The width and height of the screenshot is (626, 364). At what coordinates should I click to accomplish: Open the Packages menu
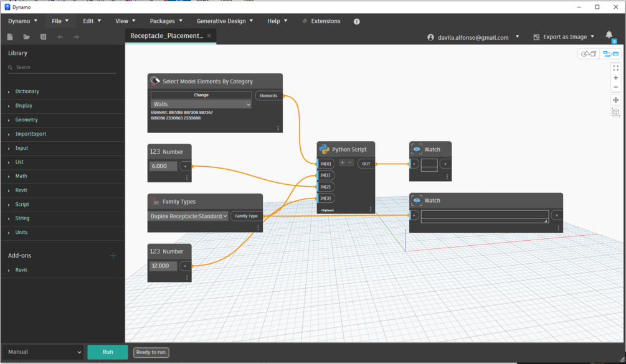[x=166, y=21]
